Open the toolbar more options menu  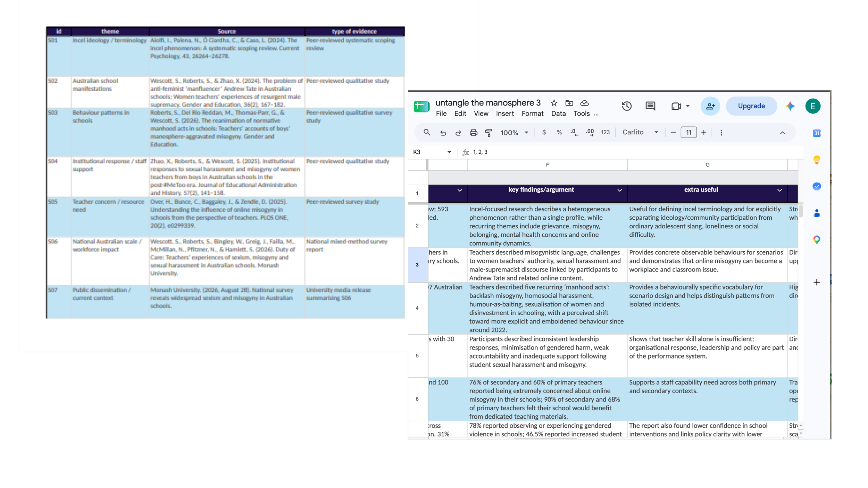(x=721, y=133)
